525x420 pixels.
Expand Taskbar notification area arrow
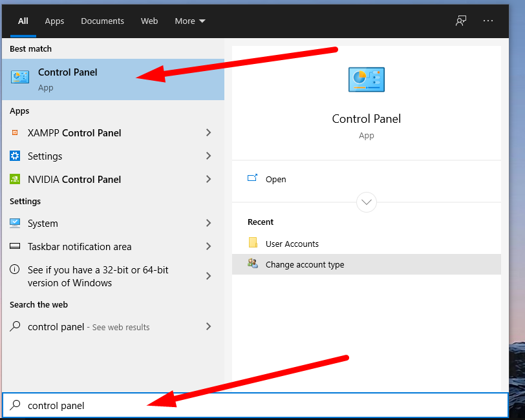(209, 246)
